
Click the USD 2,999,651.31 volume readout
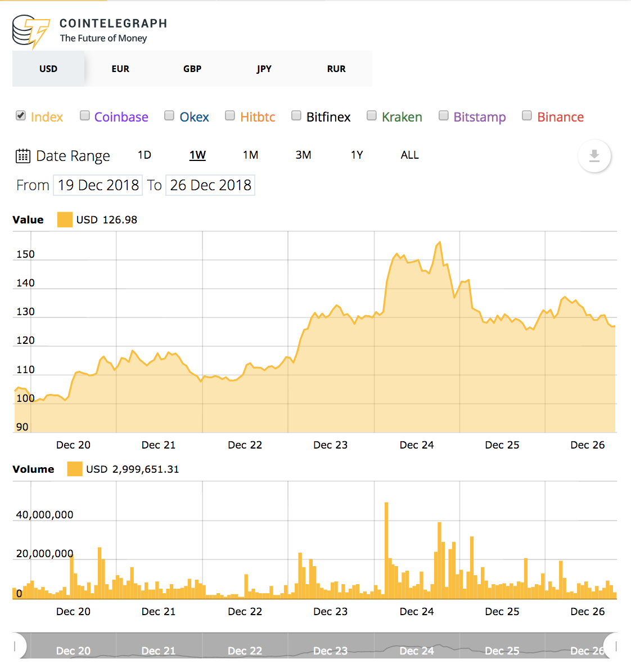click(x=132, y=469)
